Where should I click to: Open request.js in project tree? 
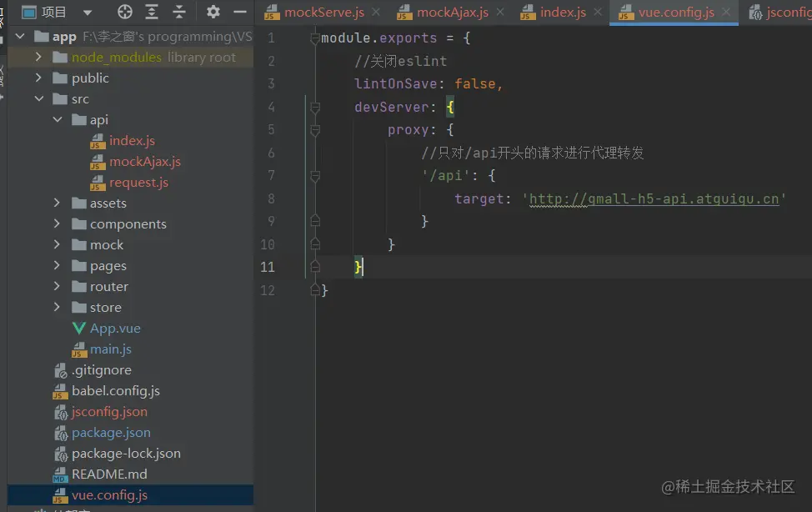pos(138,182)
